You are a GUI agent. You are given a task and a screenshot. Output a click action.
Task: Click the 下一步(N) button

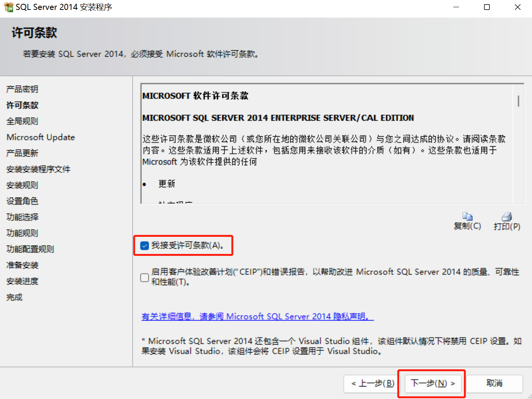(433, 383)
